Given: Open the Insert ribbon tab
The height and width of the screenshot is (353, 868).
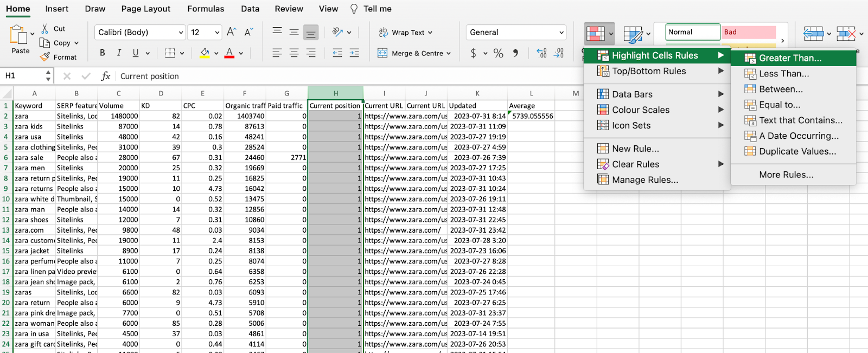Looking at the screenshot, I should (x=57, y=9).
